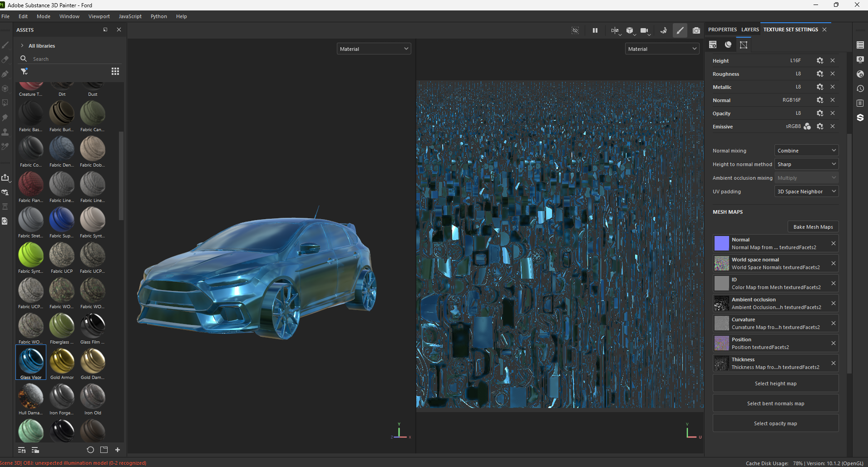Select the Paint brush tool
The height and width of the screenshot is (467, 868).
(x=5, y=44)
